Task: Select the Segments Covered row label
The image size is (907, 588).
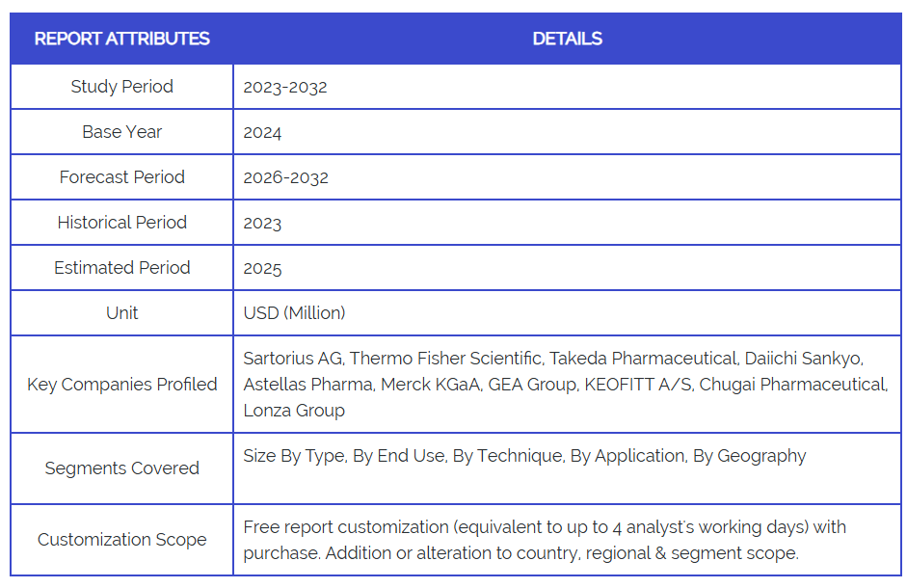Action: (121, 468)
